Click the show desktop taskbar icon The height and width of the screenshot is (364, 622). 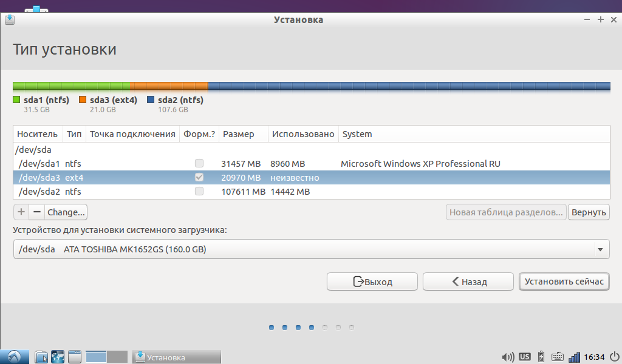(74, 357)
